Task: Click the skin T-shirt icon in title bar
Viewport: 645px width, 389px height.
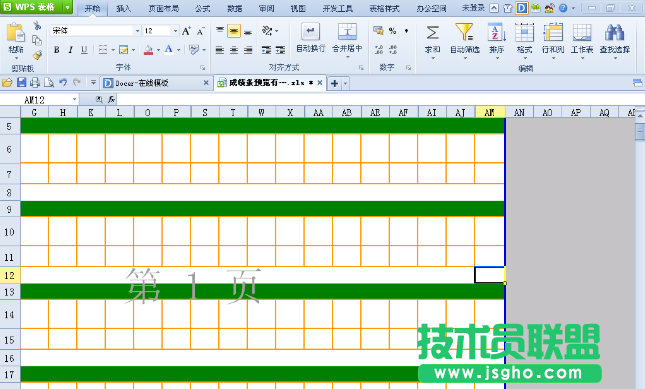Action: tap(508, 8)
